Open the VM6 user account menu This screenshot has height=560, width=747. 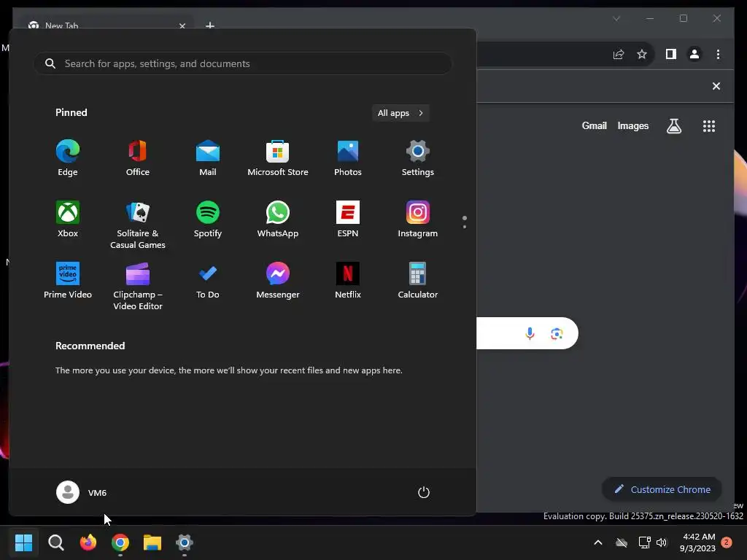point(82,492)
